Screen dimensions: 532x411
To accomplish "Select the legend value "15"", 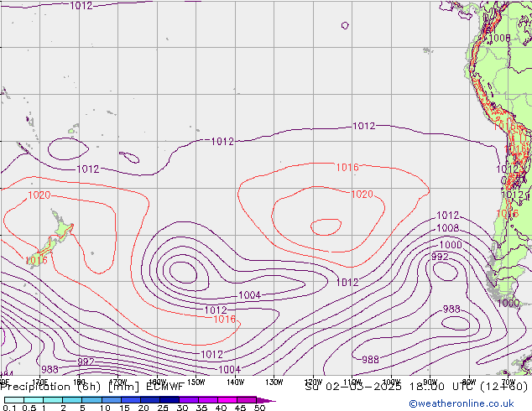I will point(124,408).
